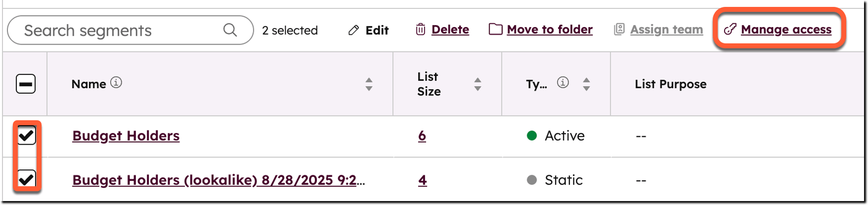
Task: Show info icon beside Type column header
Action: tap(562, 83)
